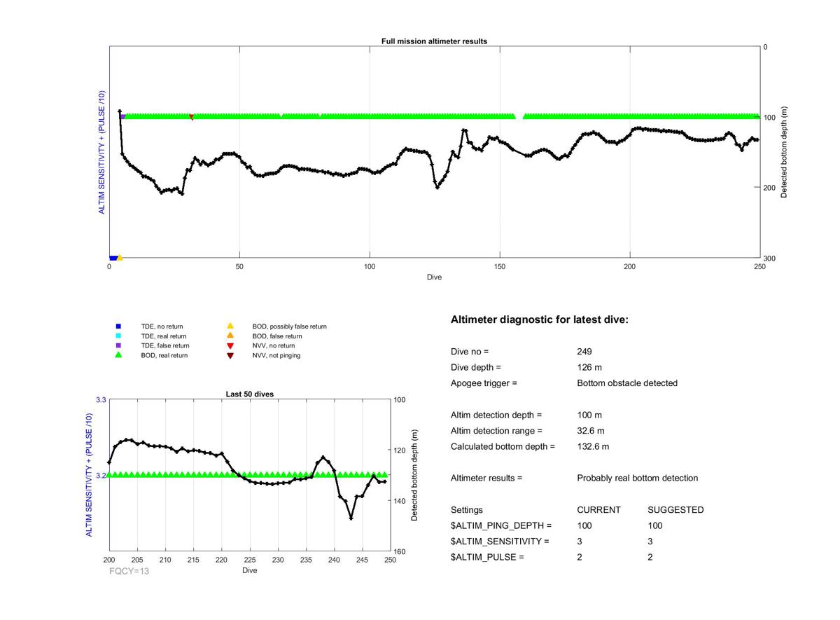The width and height of the screenshot is (840, 620).
Task: Select the purple TDE square marker in the full mission plot
Action: (122, 116)
